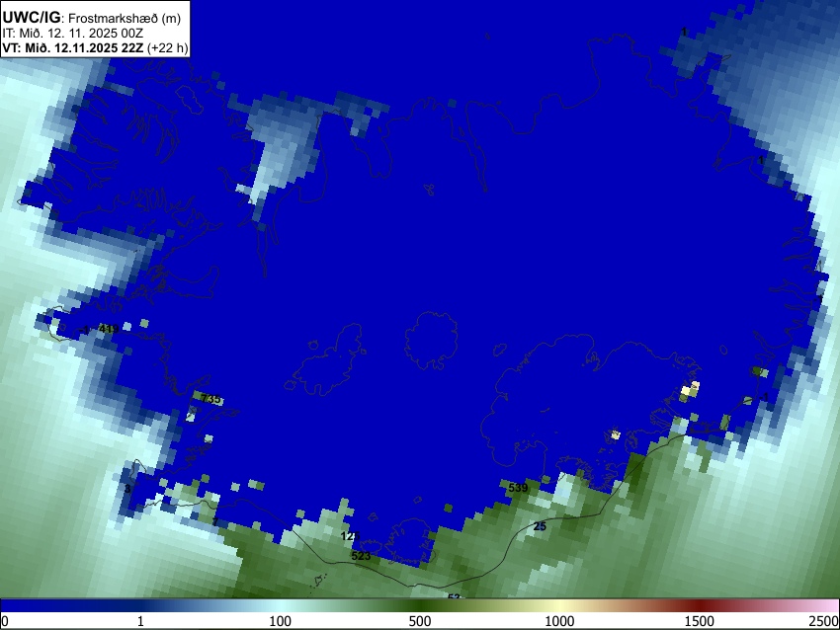Click the 3 value label on the map
The image size is (840, 630).
126,489
